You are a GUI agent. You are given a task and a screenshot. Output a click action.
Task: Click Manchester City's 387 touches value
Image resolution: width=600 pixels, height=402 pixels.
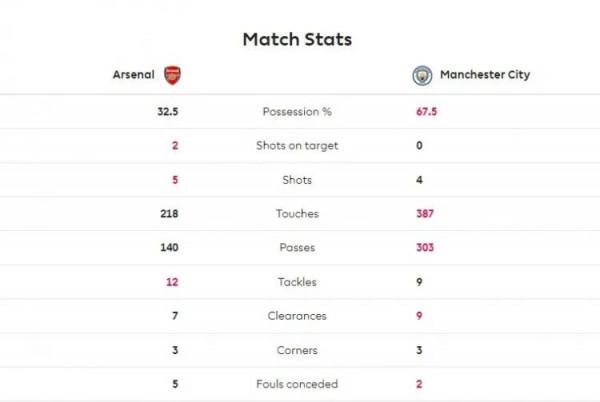[425, 214]
